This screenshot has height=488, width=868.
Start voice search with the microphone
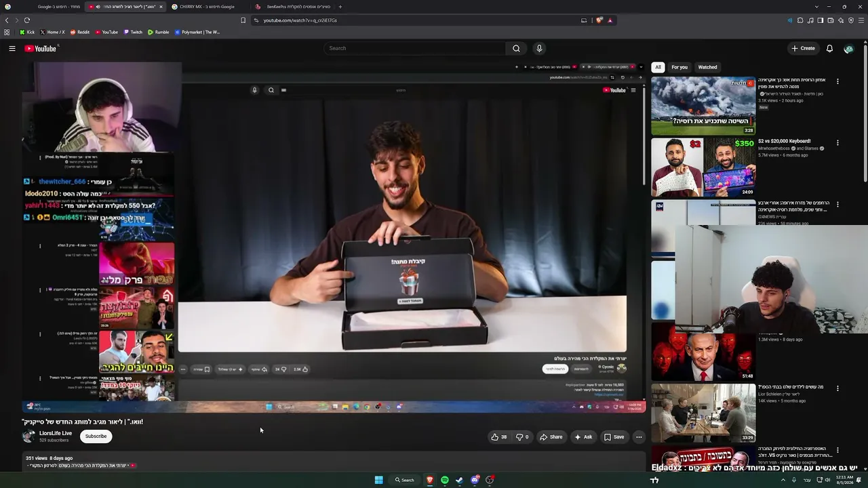pos(539,48)
